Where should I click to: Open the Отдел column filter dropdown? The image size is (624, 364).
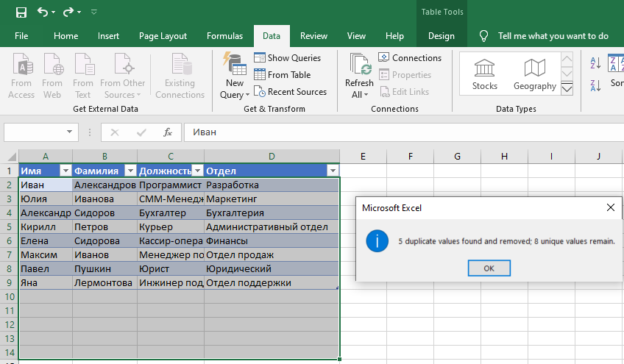coord(331,171)
